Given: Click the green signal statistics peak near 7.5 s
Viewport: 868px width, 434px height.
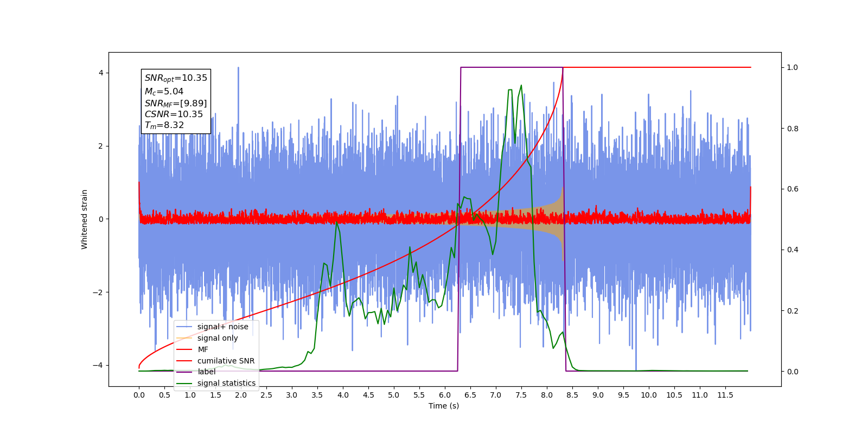Looking at the screenshot, I should 521,86.
